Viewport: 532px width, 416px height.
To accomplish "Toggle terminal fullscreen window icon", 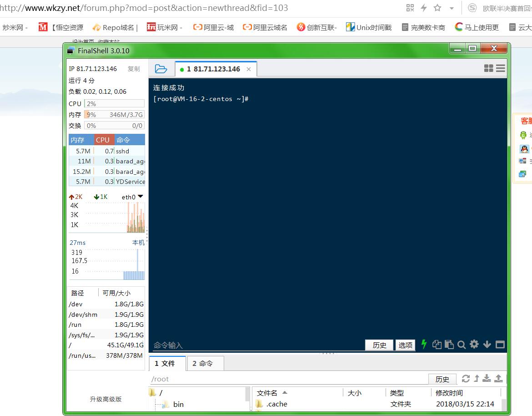I will click(x=500, y=345).
